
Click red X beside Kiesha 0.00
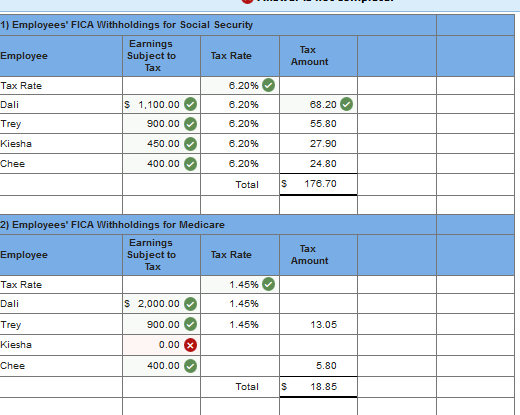click(x=190, y=345)
